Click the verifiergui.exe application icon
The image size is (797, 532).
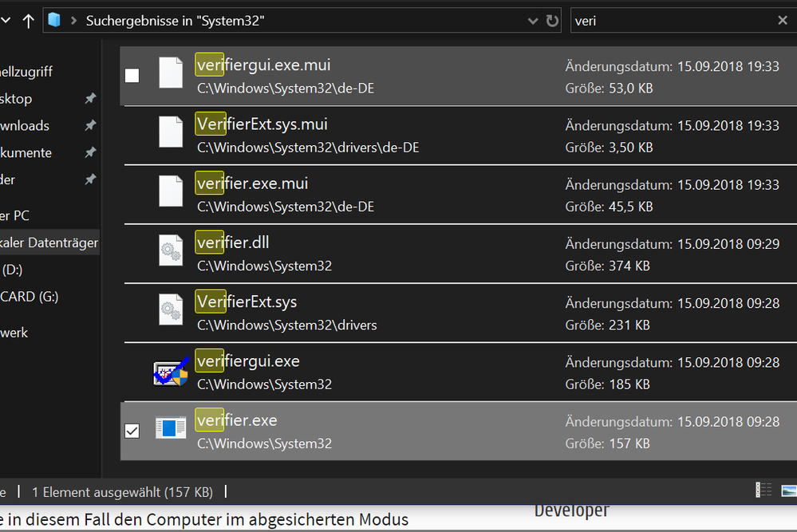tap(172, 372)
